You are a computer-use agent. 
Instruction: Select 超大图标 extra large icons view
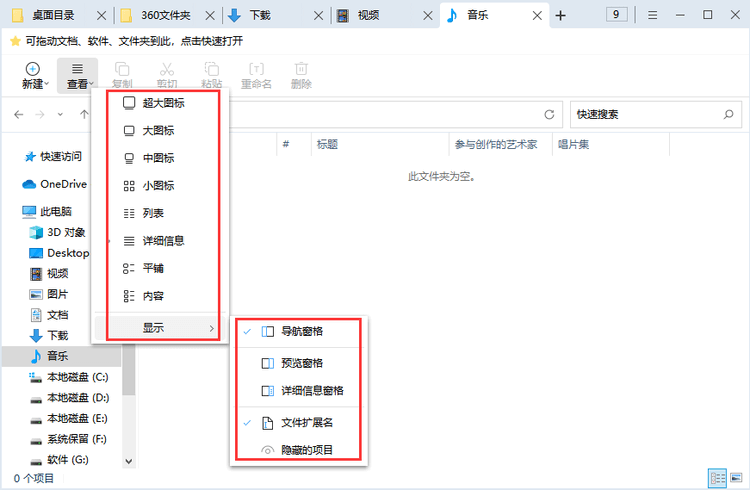click(x=163, y=103)
